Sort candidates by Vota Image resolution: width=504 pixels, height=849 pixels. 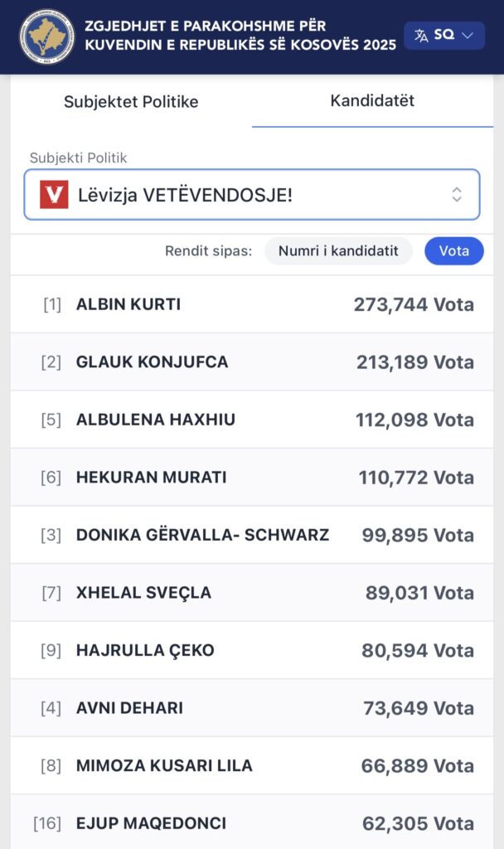click(453, 251)
